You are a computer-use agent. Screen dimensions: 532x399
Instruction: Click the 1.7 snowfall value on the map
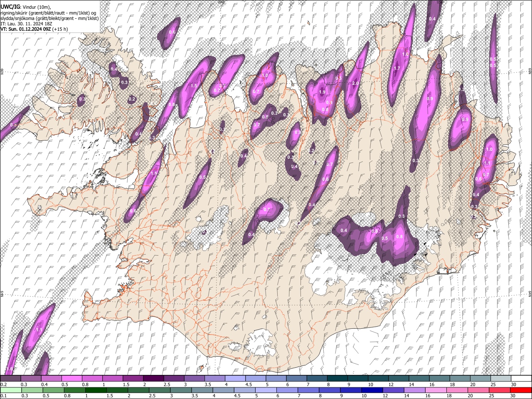pyautogui.click(x=397, y=69)
